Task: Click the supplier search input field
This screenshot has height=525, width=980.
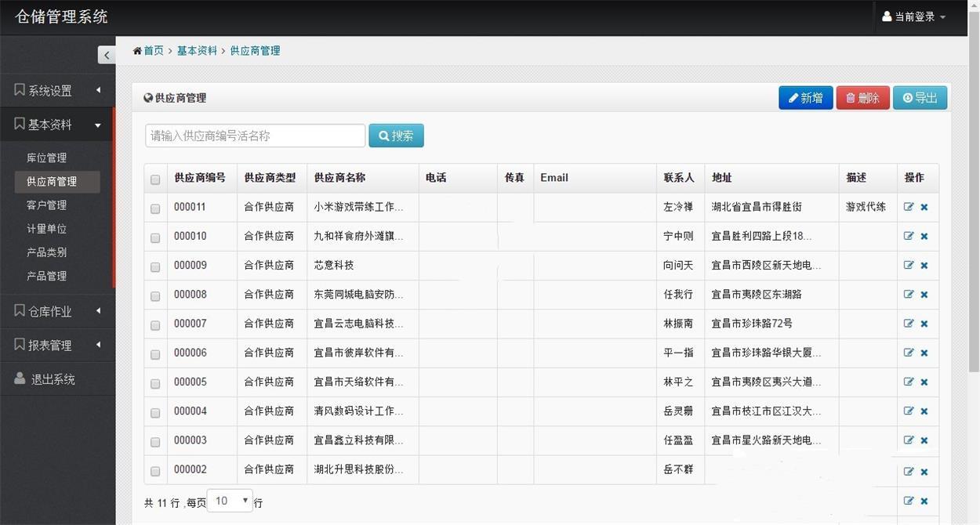Action: coord(255,136)
